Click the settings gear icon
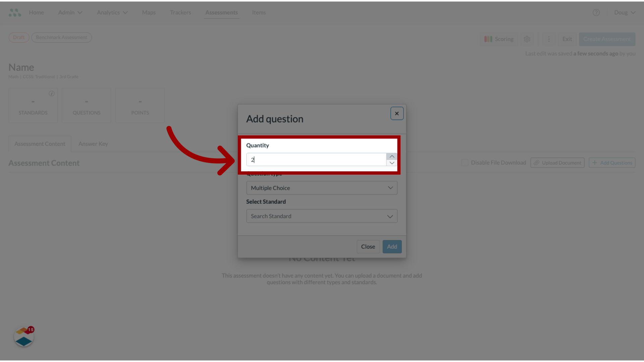This screenshot has height=362, width=644. click(x=527, y=39)
